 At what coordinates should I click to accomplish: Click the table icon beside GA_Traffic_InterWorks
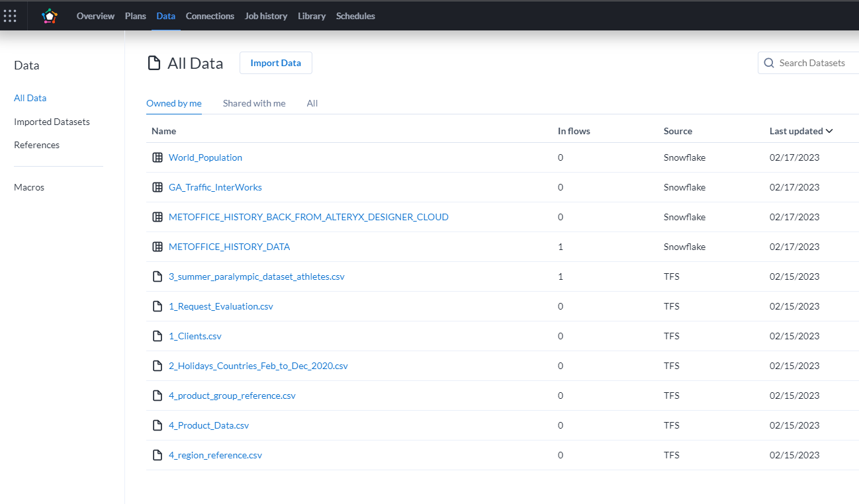tap(158, 187)
